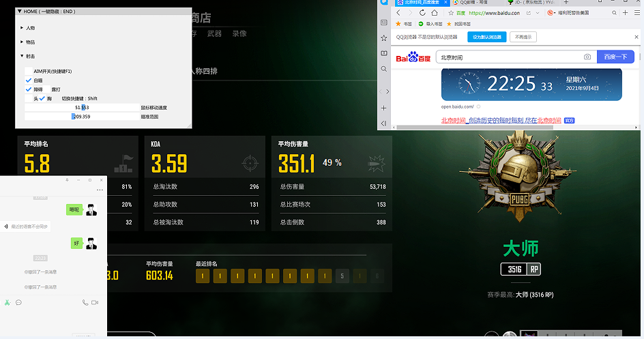Screen dimensions: 644x339
Task: Click camera image-search icon in Baidu box
Action: coord(587,57)
